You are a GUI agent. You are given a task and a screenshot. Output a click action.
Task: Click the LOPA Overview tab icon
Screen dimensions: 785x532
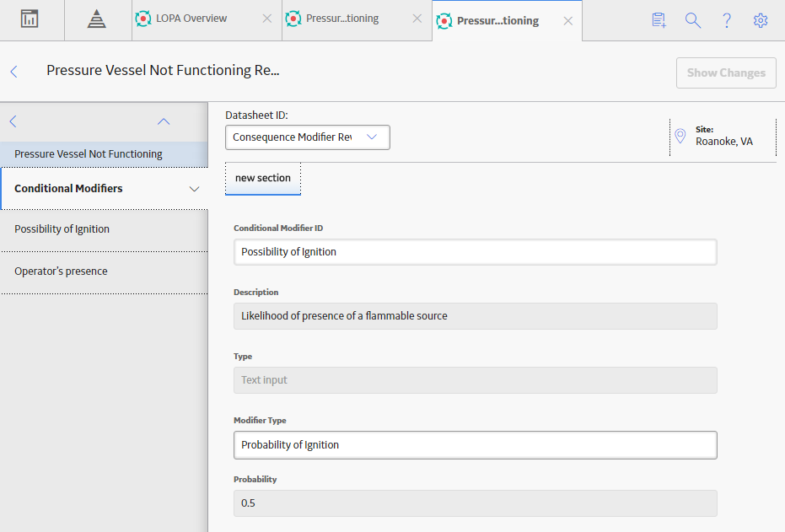pyautogui.click(x=143, y=19)
